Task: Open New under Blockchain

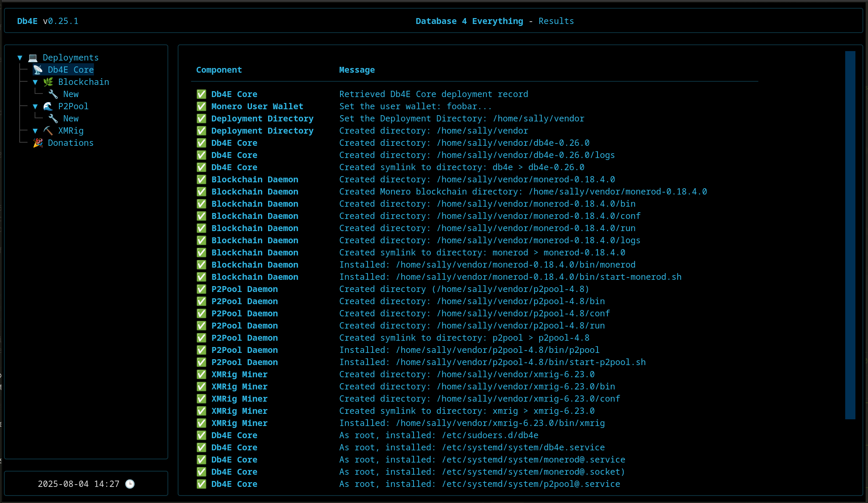Action: (x=71, y=94)
